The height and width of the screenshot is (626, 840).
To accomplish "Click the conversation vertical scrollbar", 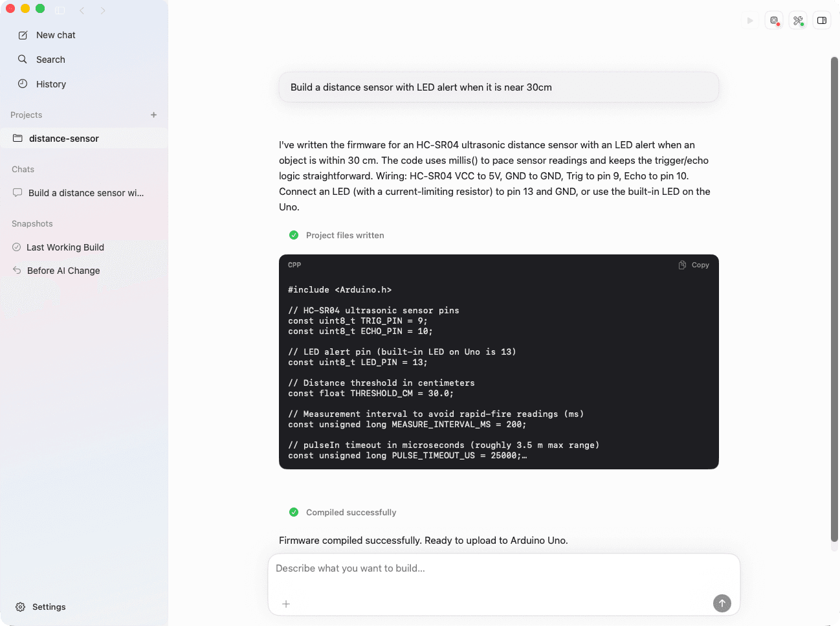I will click(x=835, y=299).
